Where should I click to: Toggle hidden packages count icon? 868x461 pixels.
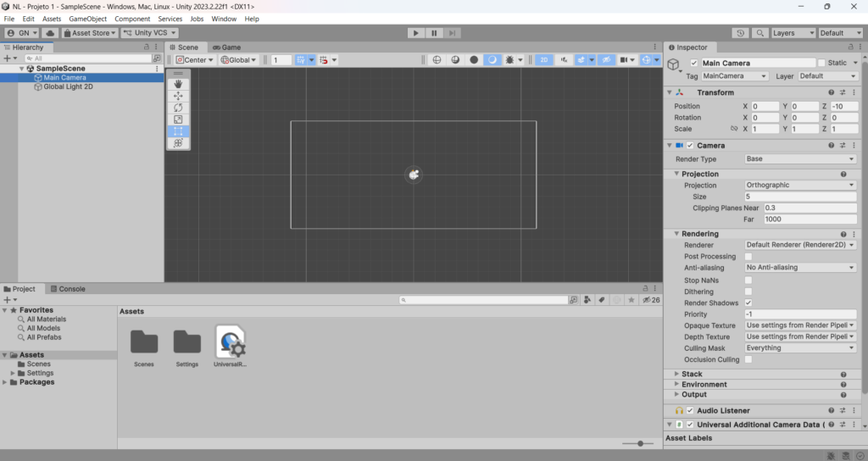(651, 300)
